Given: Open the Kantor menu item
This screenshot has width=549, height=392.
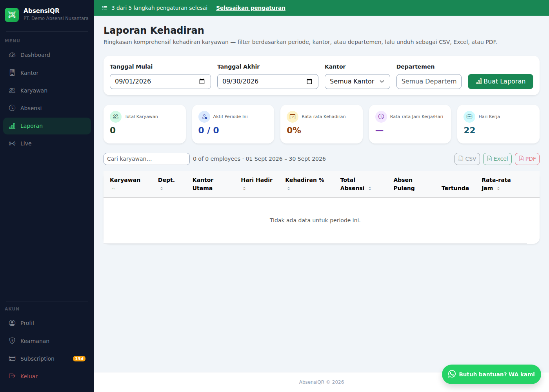Looking at the screenshot, I should click(x=47, y=73).
